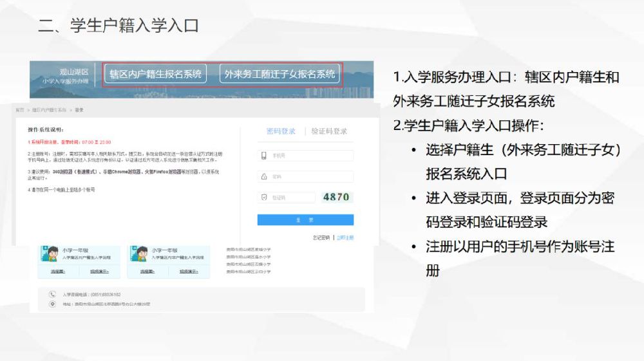Open 视频演示 on the 非户籍生入学流程 card
Viewport: 644px width, 361px height.
coord(189,272)
